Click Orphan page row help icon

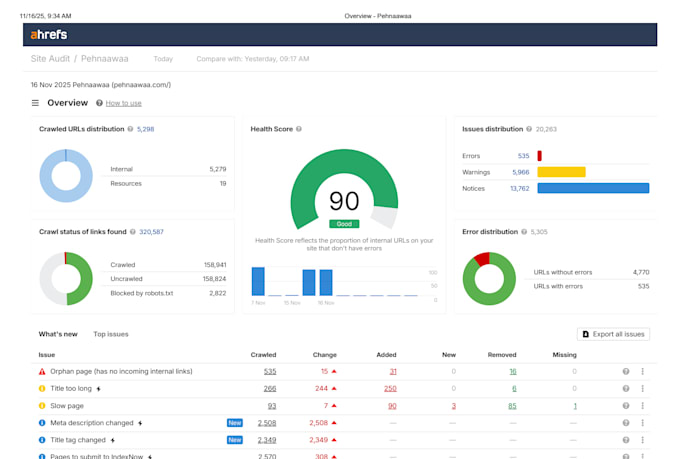click(626, 371)
